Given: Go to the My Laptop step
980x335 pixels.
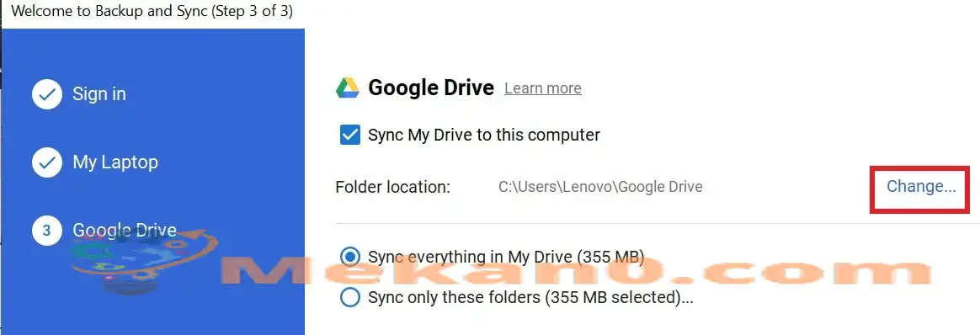Looking at the screenshot, I should click(x=115, y=162).
